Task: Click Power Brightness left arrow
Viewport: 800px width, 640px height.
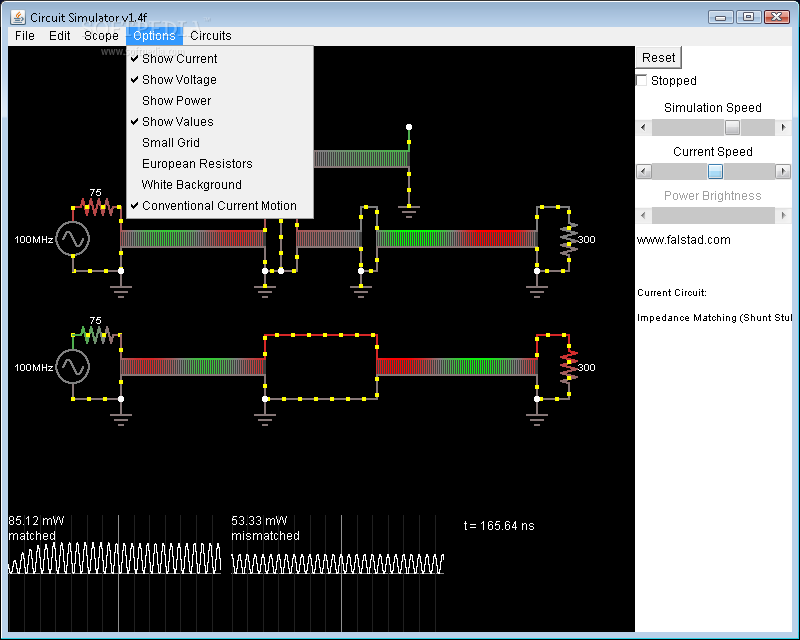Action: (643, 215)
